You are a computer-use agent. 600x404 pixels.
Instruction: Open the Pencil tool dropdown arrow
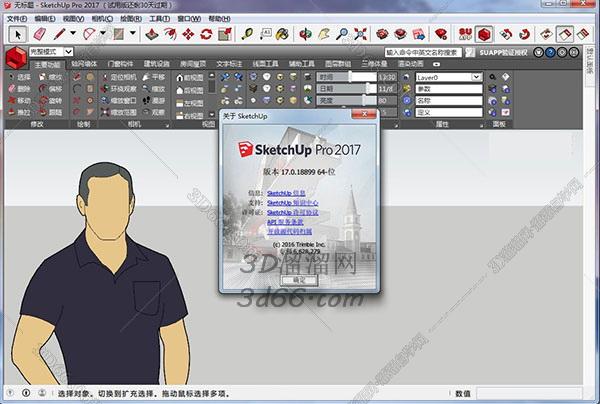coord(73,34)
